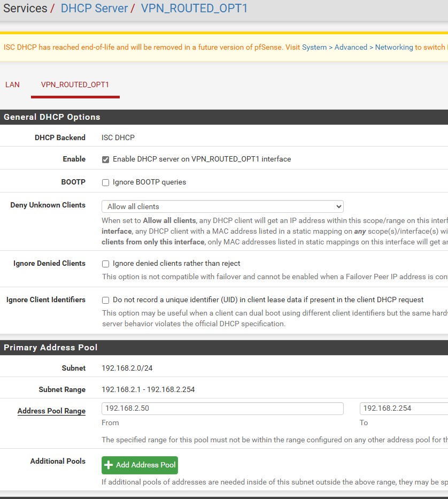Viewport: 448px width, 499px height.
Task: Tick the Ignore BOOTP queries checkbox
Action: pyautogui.click(x=106, y=182)
